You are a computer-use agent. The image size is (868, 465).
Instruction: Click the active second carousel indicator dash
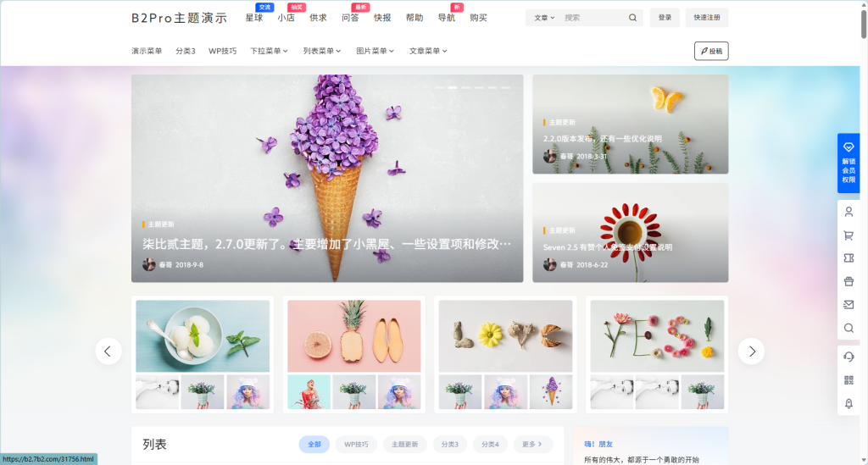(453, 87)
